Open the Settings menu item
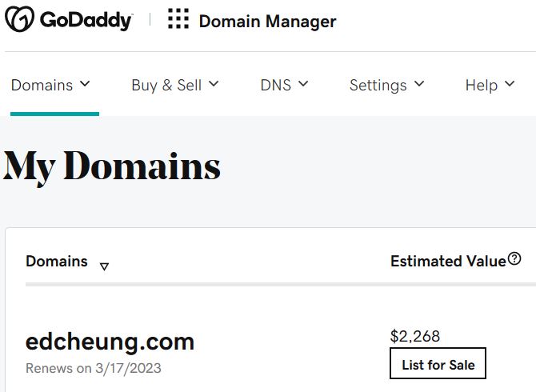Viewport: 536px width, 392px height. tap(386, 85)
